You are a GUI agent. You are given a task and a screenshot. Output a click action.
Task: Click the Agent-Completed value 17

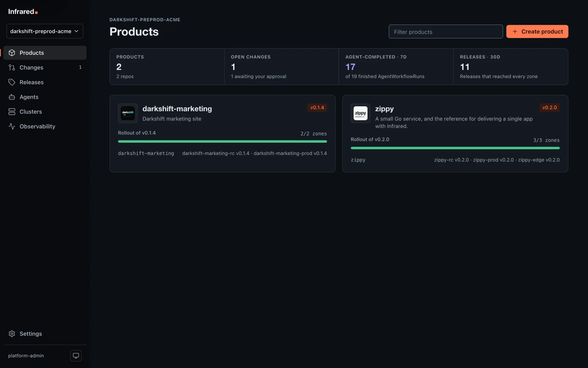pos(351,67)
